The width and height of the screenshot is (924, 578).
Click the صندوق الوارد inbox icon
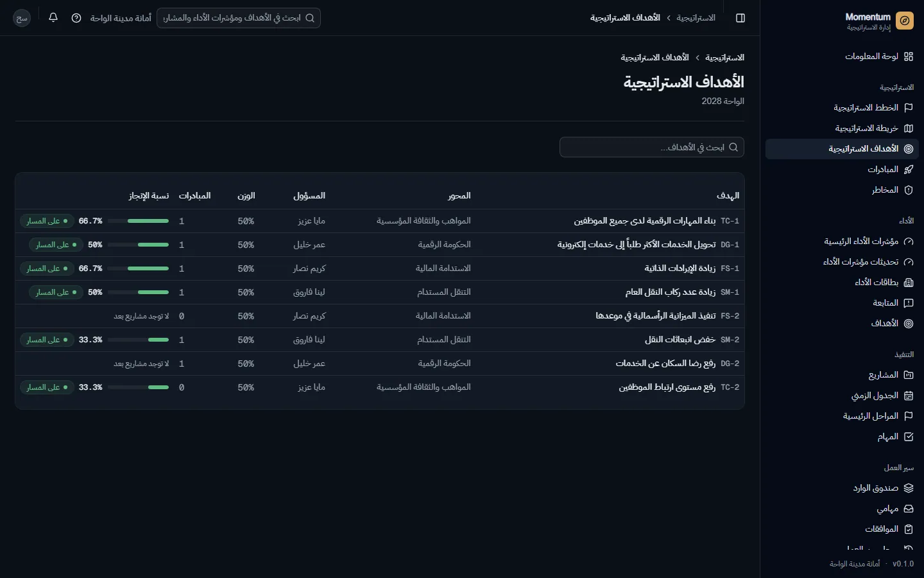click(908, 488)
